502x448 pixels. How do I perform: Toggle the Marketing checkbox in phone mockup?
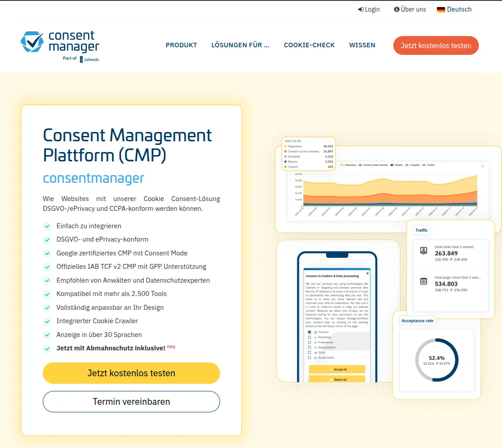click(x=309, y=337)
